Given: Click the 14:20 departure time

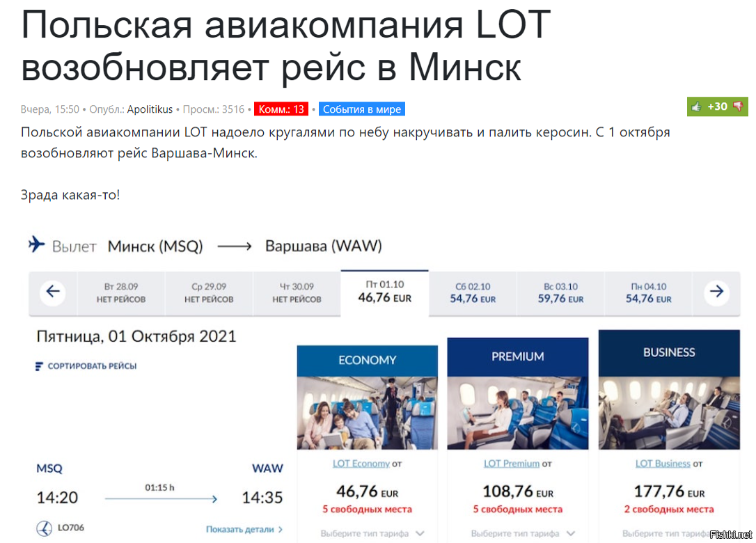Looking at the screenshot, I should tap(57, 497).
